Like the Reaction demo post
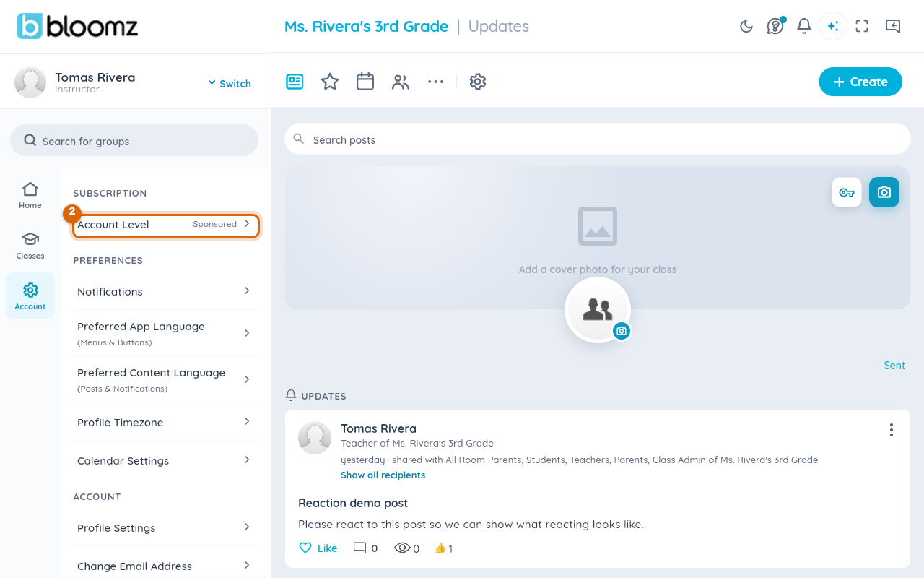The image size is (924, 578). click(318, 548)
